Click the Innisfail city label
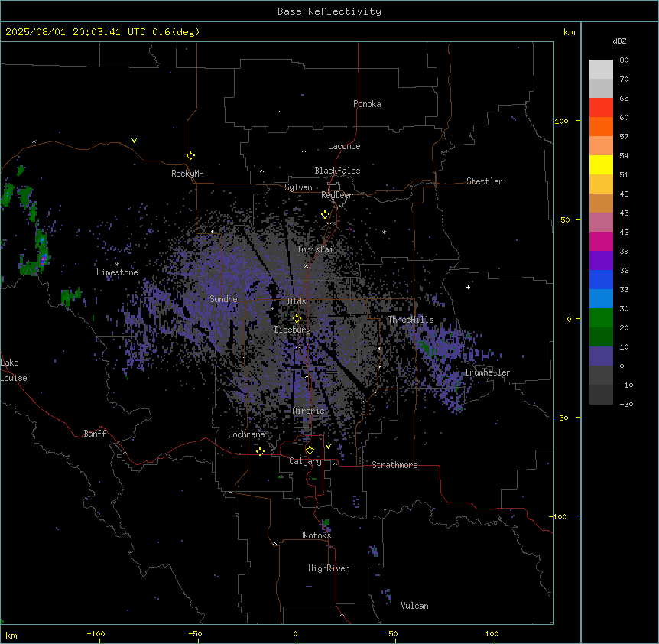 pyautogui.click(x=317, y=249)
